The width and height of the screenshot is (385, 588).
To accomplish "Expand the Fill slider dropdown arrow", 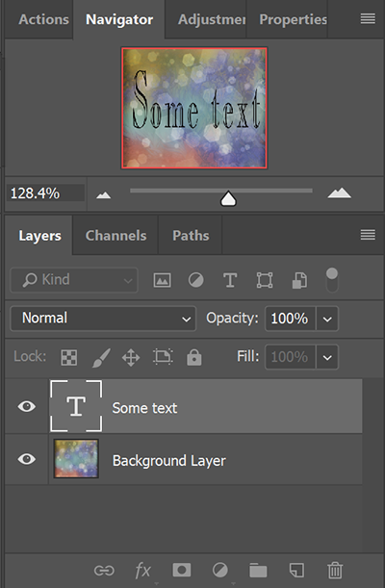I will point(327,357).
